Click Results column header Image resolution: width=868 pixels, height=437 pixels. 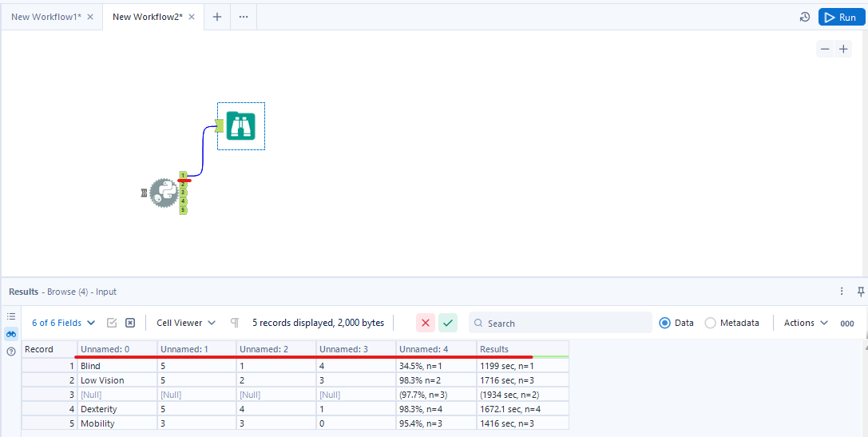tap(522, 349)
